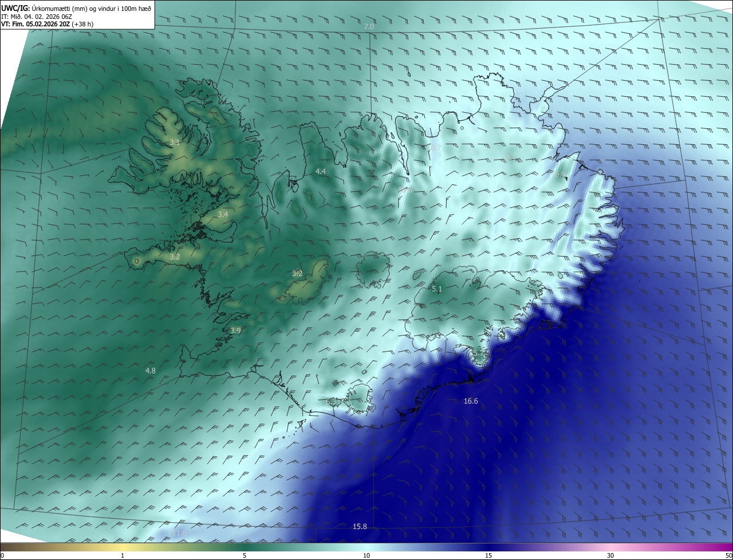
Task: Click the 7.0 value label on the map
Action: [369, 27]
